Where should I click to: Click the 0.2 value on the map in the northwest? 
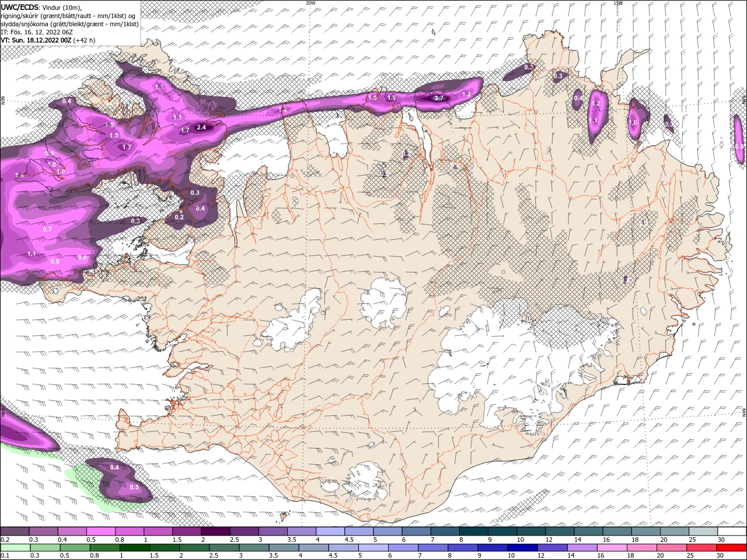(179, 217)
